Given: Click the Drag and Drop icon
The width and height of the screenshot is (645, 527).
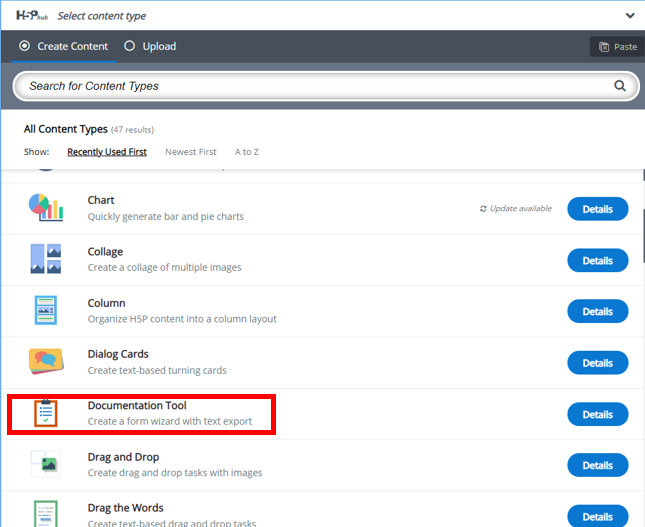Looking at the screenshot, I should [x=46, y=464].
